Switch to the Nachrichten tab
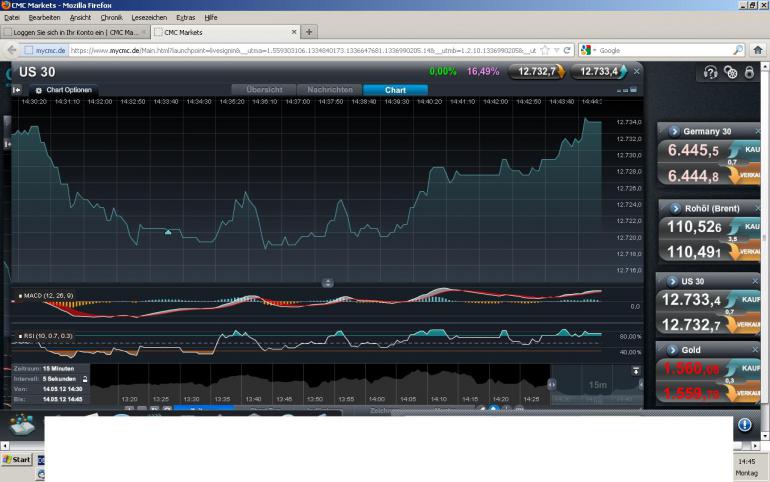The width and height of the screenshot is (770, 482). pyautogui.click(x=330, y=90)
